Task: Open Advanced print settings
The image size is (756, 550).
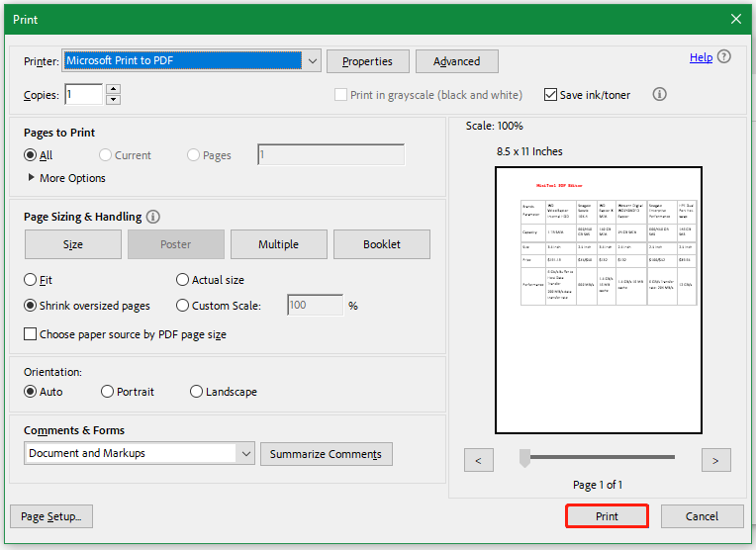Action: coord(456,61)
